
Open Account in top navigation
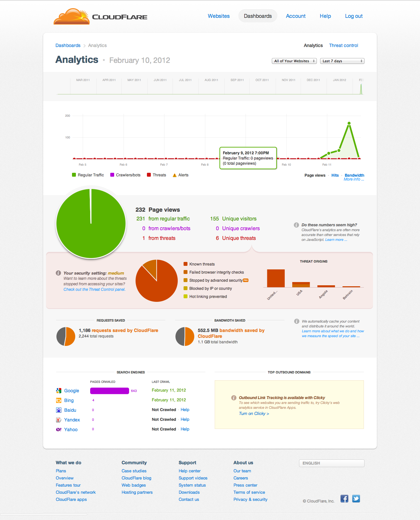click(296, 16)
